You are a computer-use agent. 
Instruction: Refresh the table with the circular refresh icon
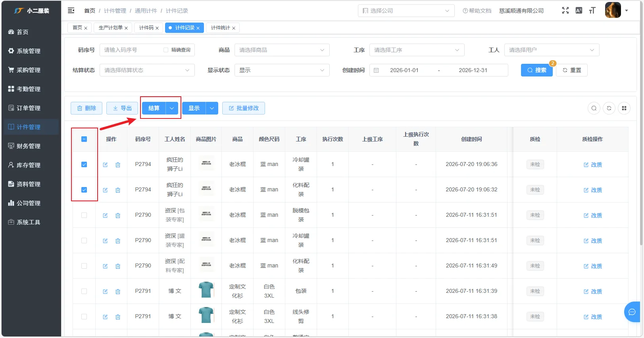(609, 108)
